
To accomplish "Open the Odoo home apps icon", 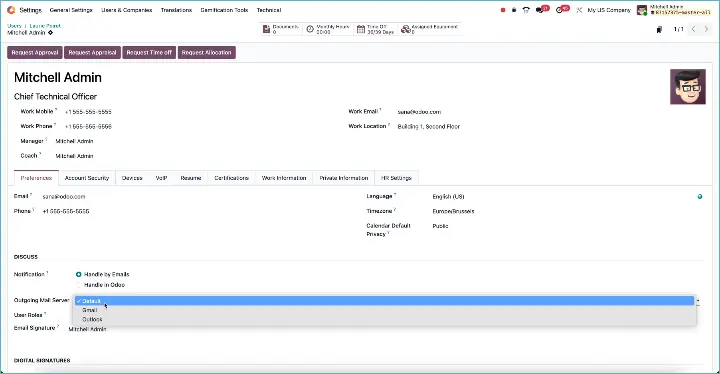I will (x=11, y=10).
